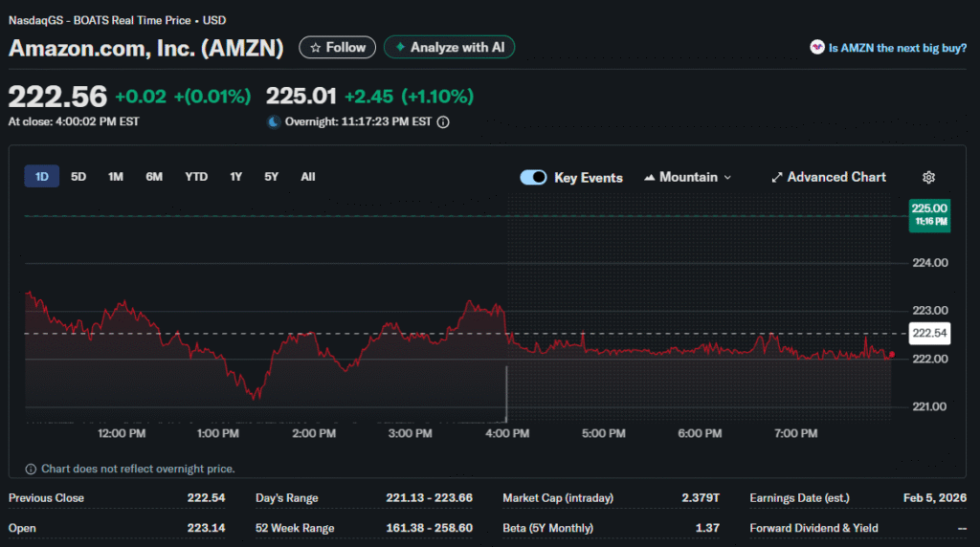
Task: Select the 1M chart range
Action: 116,177
